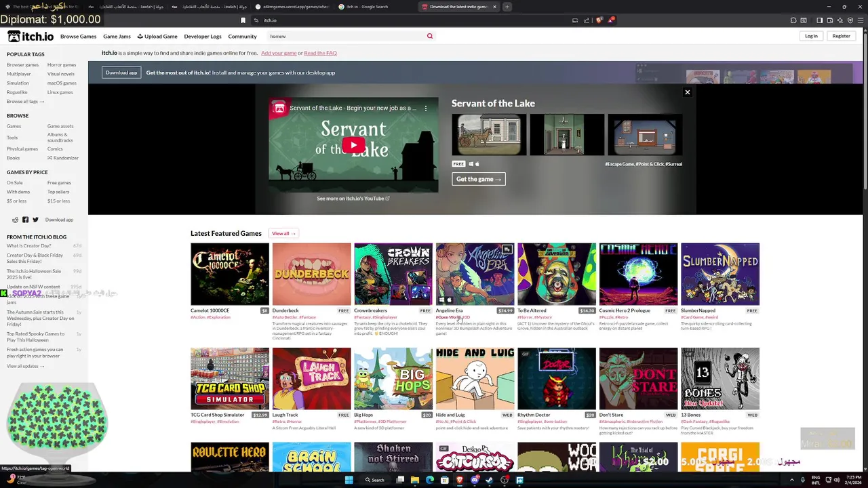The height and width of the screenshot is (488, 868).
Task: Browse Game assets category
Action: 60,126
